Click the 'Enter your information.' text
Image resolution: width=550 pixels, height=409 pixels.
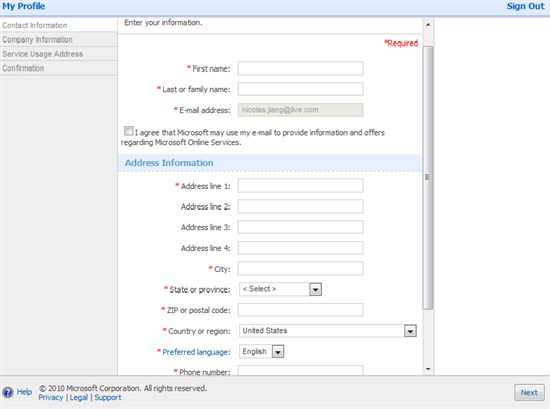tap(163, 22)
